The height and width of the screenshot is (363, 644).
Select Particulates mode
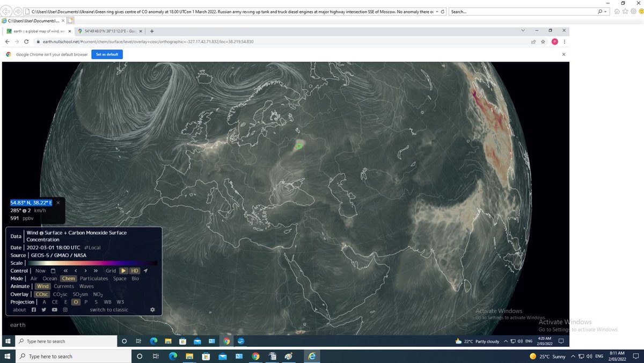coord(94,279)
